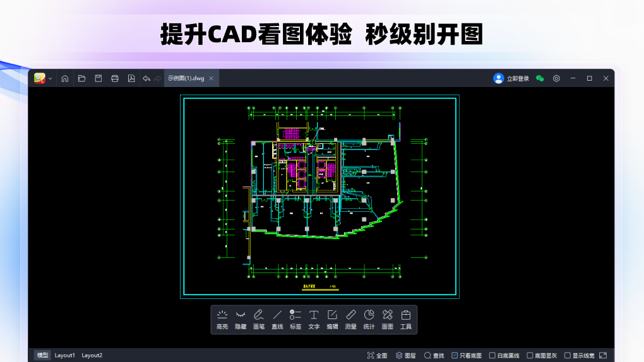Open the 标签 (Tags) list tool
Viewport: 644px width, 362px height.
pos(295,318)
